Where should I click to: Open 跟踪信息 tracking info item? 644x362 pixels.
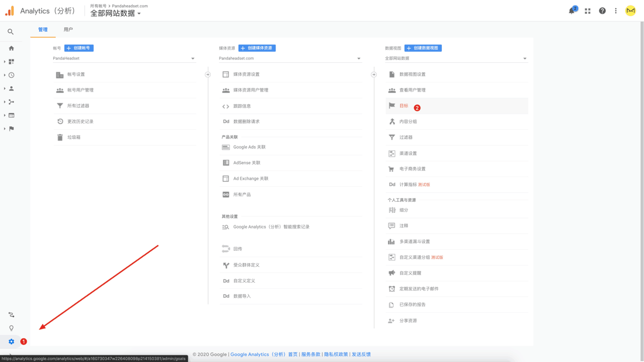click(242, 106)
